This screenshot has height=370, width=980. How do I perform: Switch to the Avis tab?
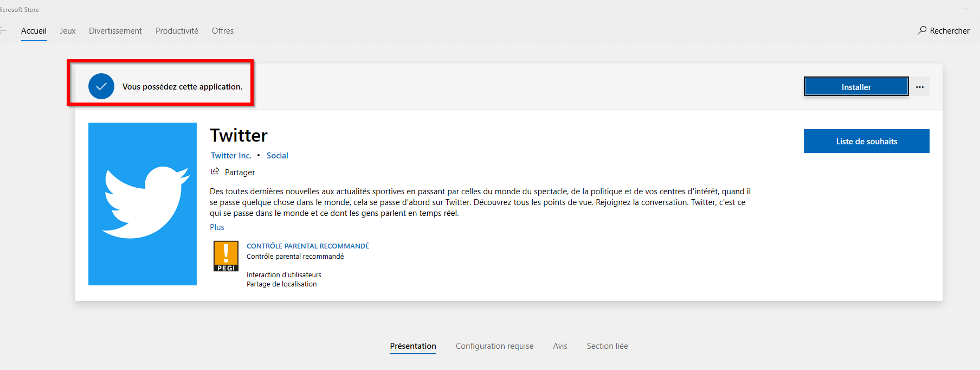560,346
